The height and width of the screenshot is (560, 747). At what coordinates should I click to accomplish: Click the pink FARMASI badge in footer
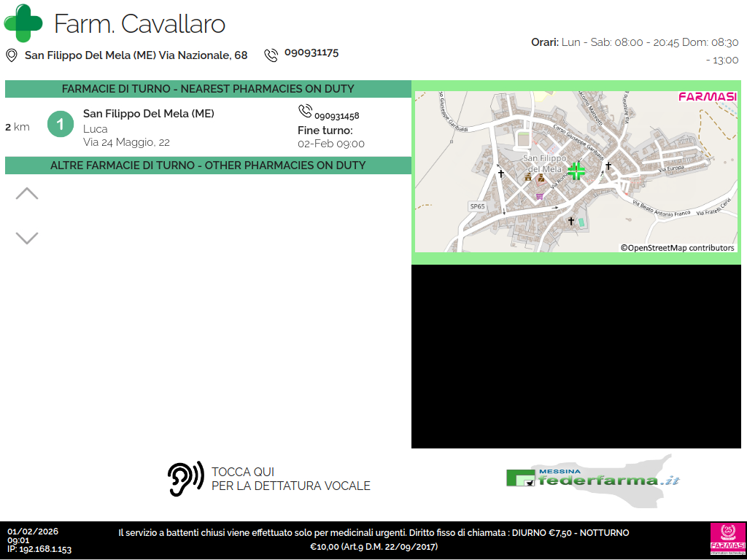click(x=727, y=540)
